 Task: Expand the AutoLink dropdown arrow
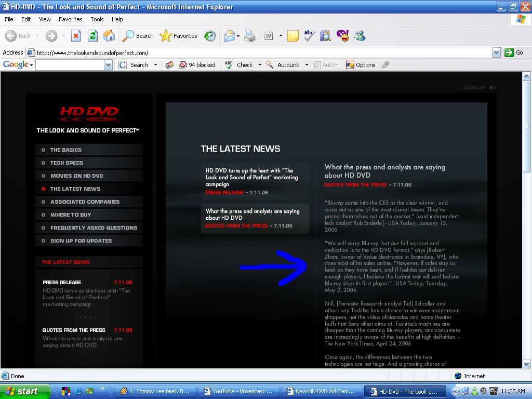(x=307, y=65)
